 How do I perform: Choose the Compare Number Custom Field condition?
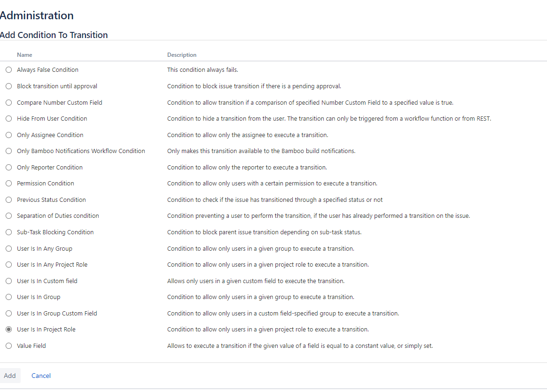[8, 102]
